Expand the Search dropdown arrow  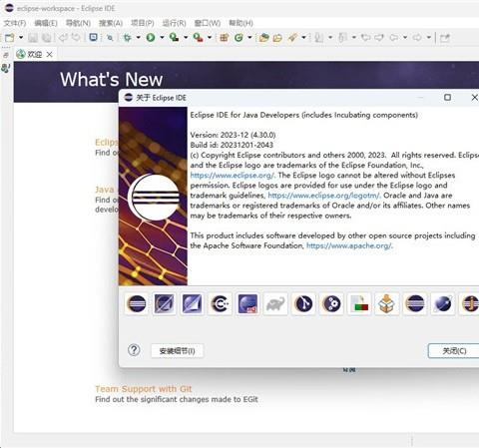point(303,37)
